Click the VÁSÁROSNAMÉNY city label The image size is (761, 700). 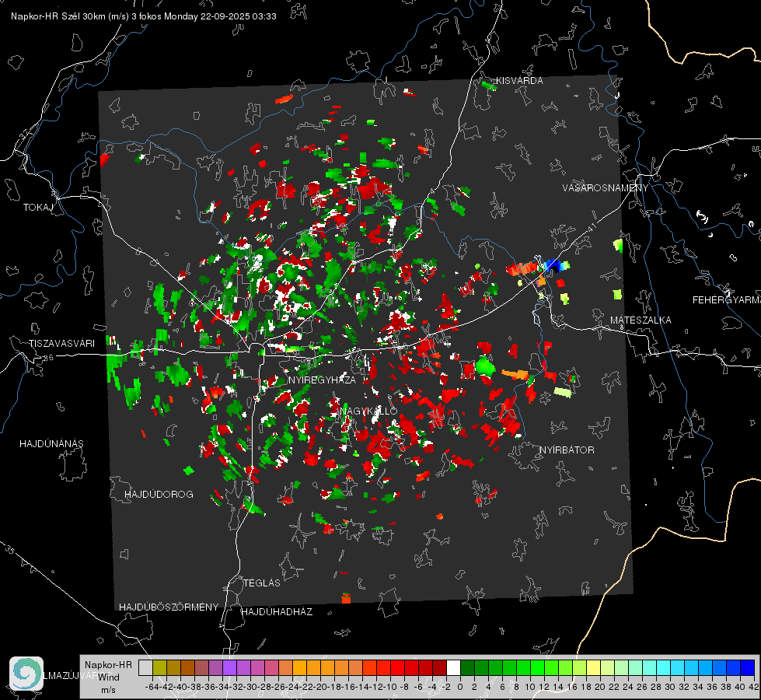coord(606,187)
